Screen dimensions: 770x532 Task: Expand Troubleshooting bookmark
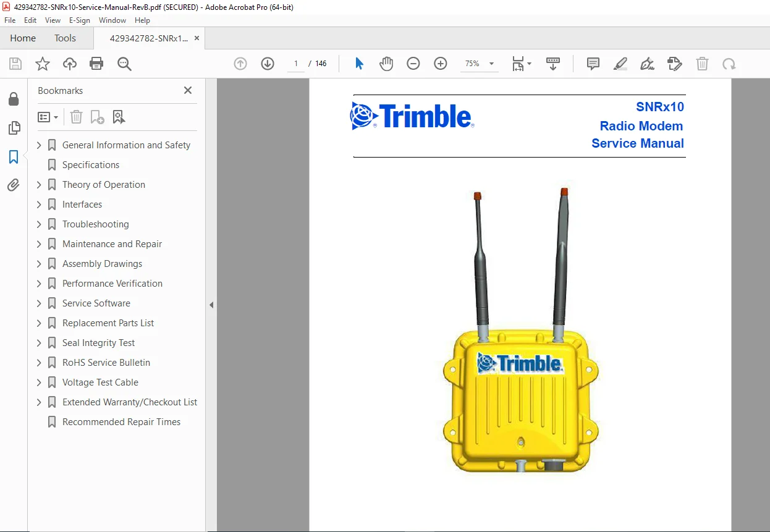[39, 224]
